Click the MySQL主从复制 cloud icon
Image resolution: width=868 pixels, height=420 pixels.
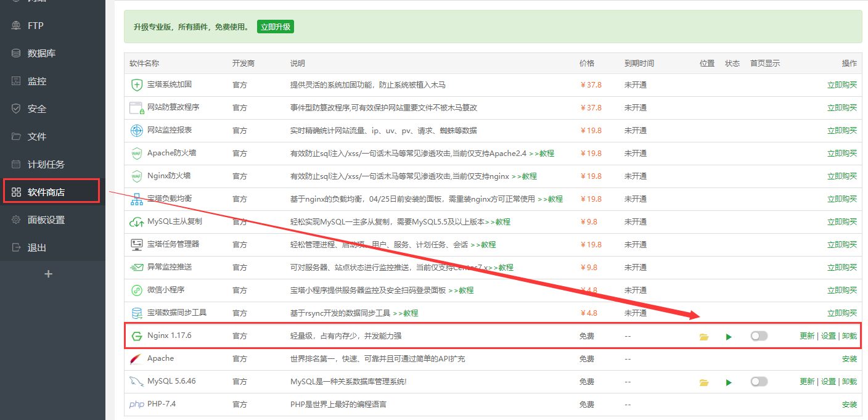tap(136, 222)
